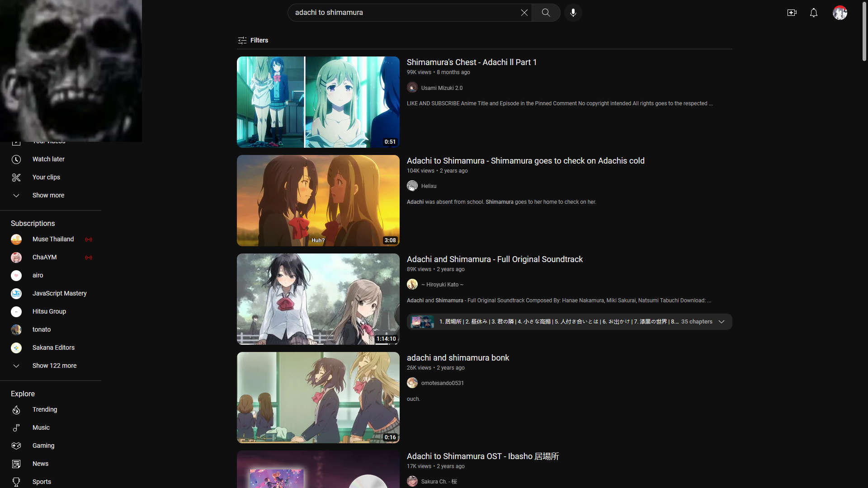Open the Full Original Soundtrack video title
Viewport: 868px width, 488px height.
click(495, 259)
